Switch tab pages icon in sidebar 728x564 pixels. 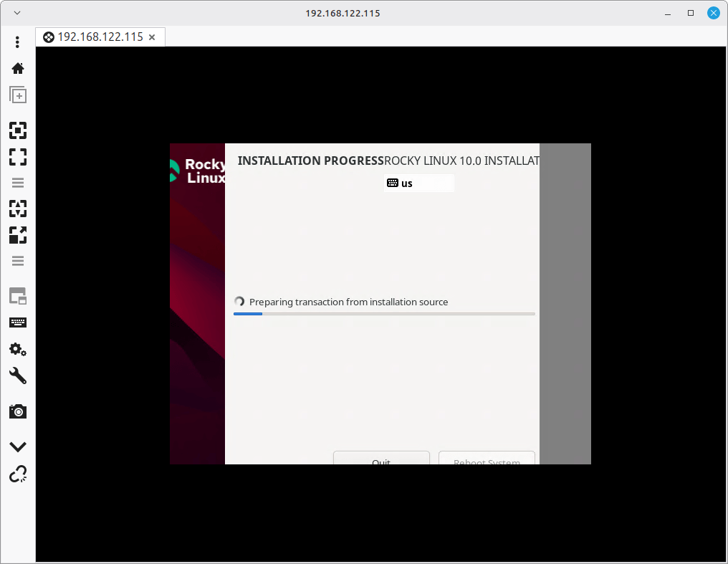point(18,296)
